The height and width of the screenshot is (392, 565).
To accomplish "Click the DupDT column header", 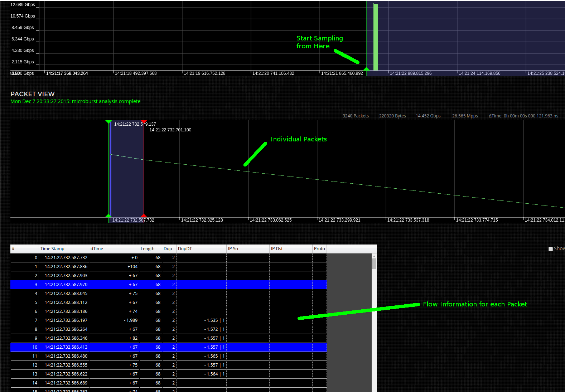I will [x=201, y=249].
